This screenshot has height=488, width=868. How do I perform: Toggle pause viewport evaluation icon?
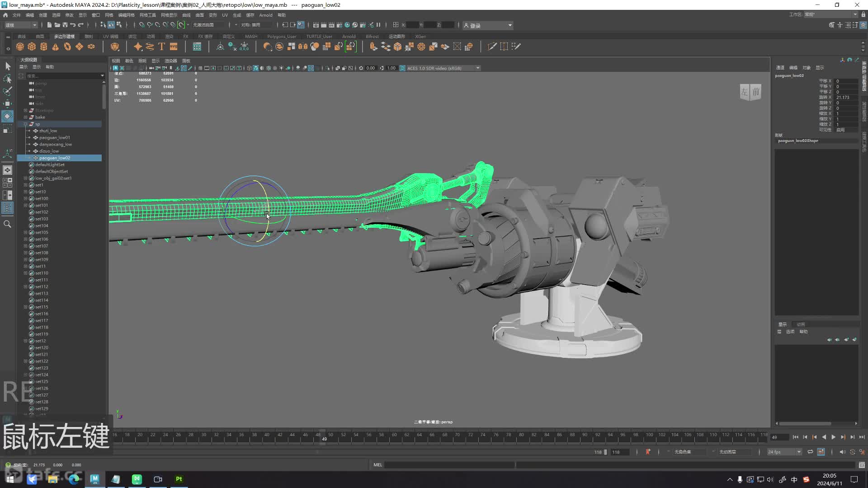pyautogui.click(x=378, y=25)
